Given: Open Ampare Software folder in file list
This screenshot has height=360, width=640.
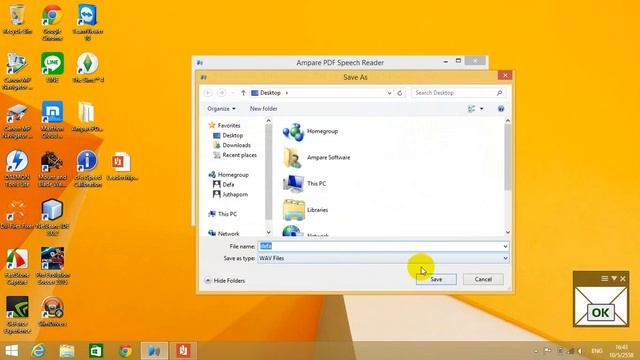Looking at the screenshot, I should tap(316, 158).
